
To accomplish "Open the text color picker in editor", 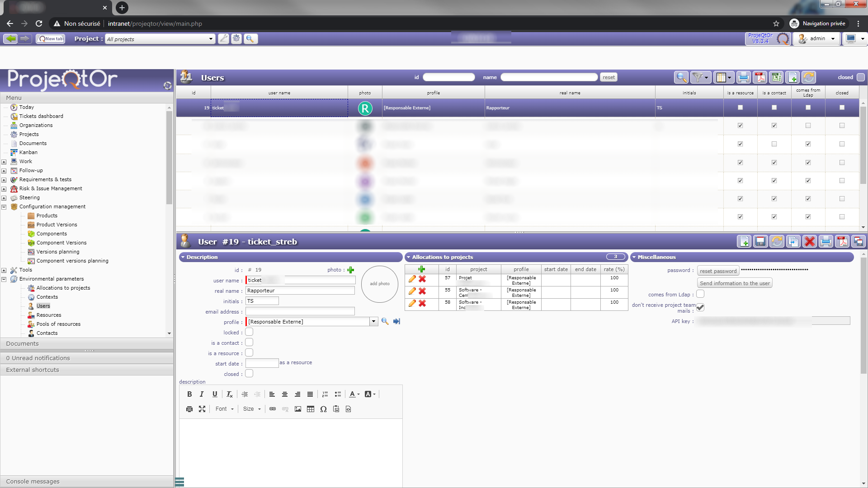I will (354, 394).
